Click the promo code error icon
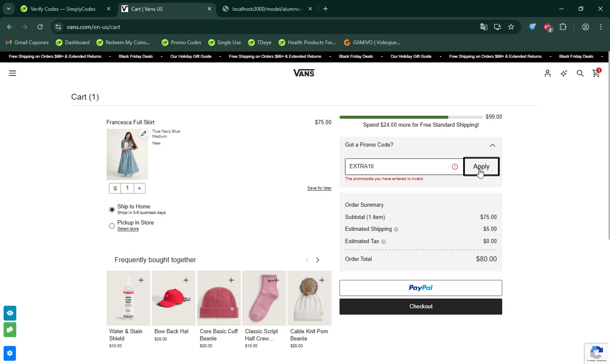This screenshot has height=364, width=610. pos(455,167)
